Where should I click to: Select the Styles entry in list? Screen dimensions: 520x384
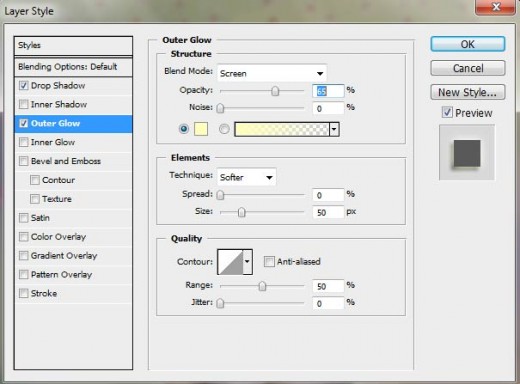point(73,46)
